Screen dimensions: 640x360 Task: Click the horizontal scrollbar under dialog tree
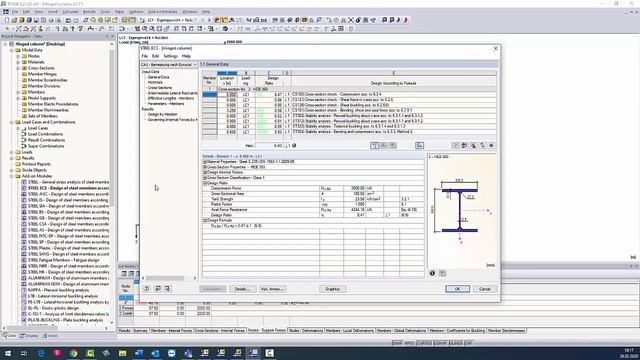169,278
